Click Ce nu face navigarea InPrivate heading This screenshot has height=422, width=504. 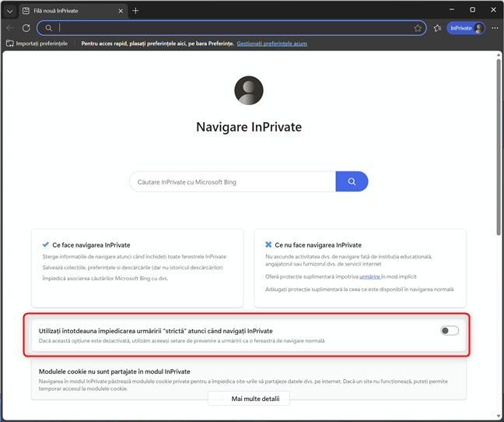tap(318, 245)
